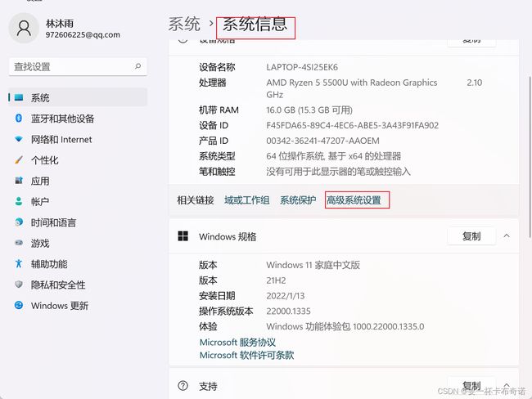
Task: Click OS build 22000.1335
Action: pos(288,311)
